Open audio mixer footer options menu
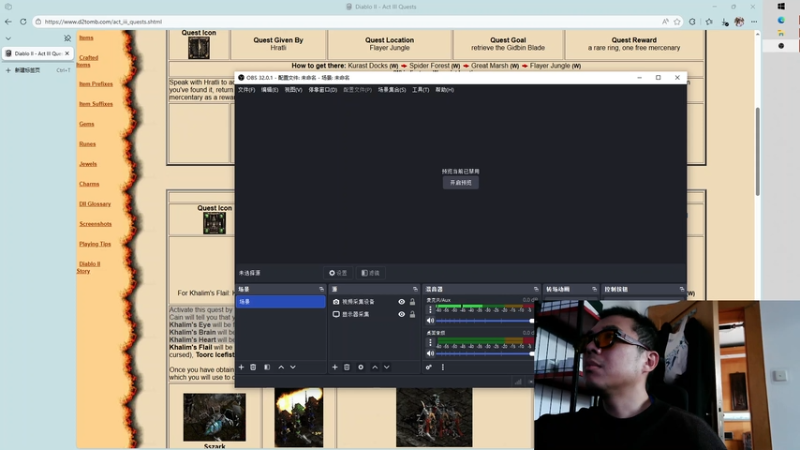 pyautogui.click(x=443, y=367)
